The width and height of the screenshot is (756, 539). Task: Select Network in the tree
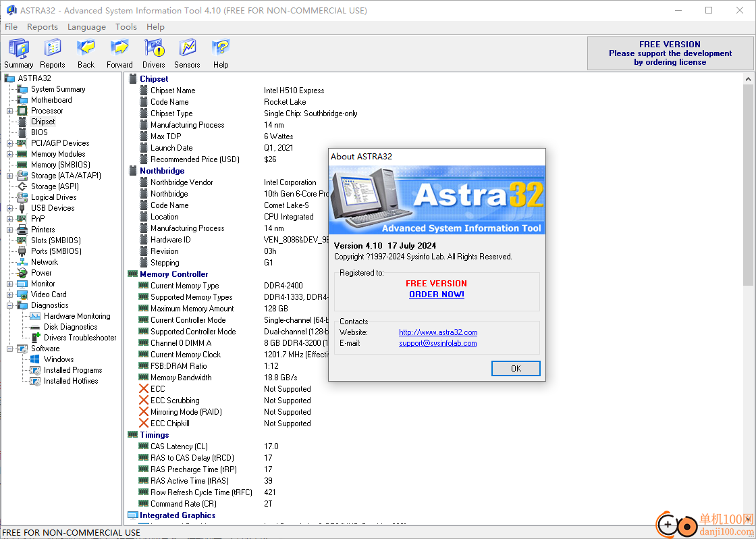(45, 262)
